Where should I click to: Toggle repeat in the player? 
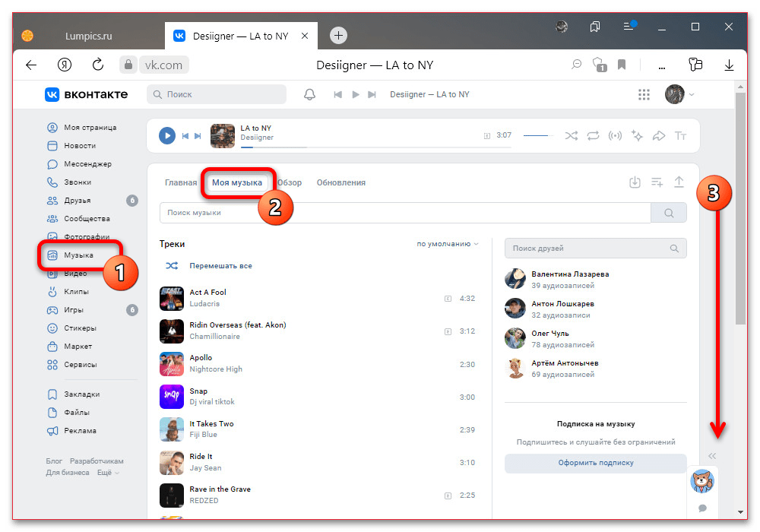tap(594, 136)
